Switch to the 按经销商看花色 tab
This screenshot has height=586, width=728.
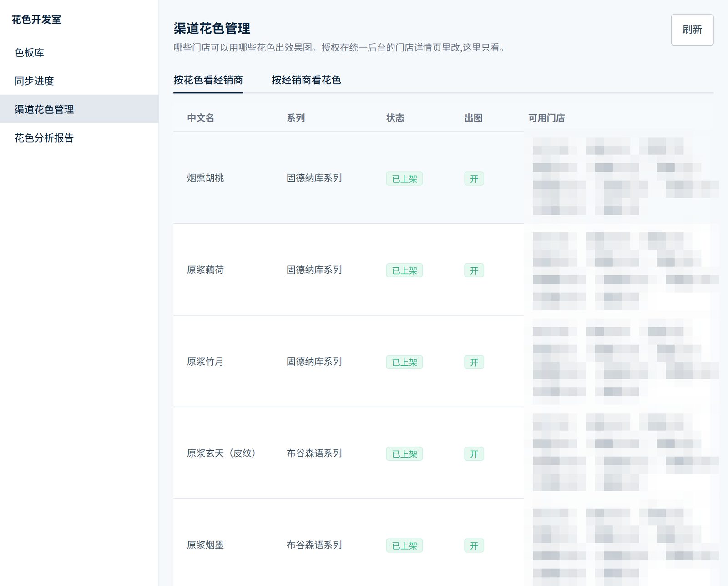306,80
